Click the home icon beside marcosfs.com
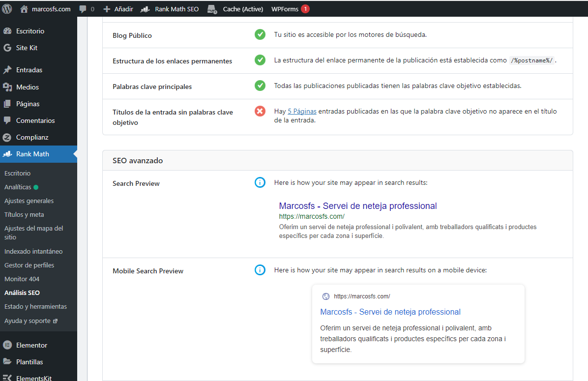 (24, 9)
